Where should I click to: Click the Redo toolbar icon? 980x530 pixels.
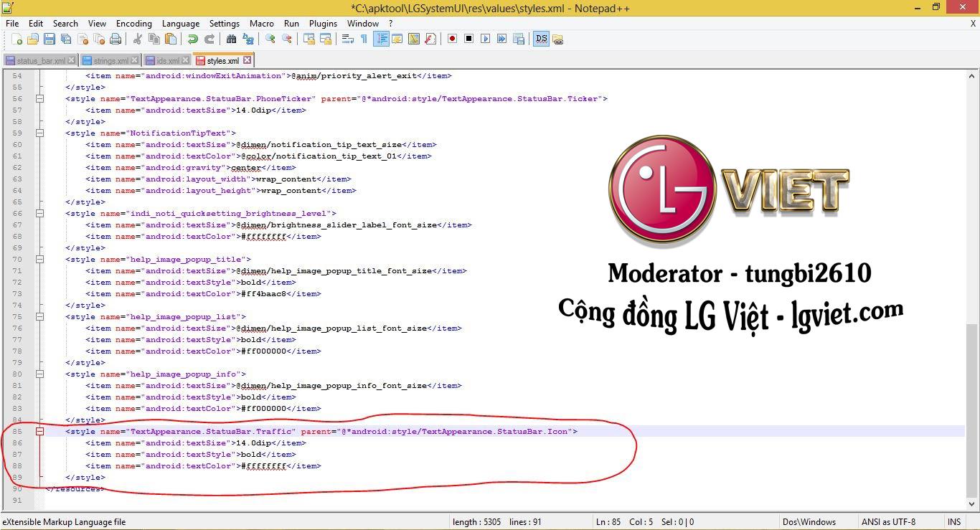coord(209,39)
